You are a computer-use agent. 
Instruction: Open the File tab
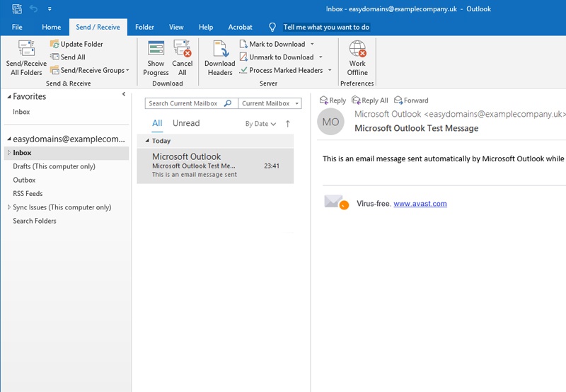[17, 27]
